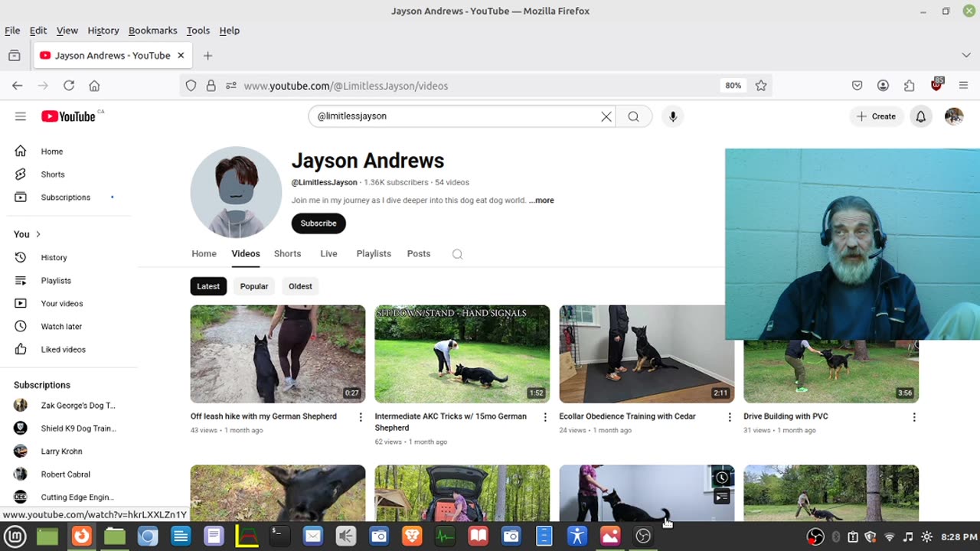The image size is (980, 551).
Task: Subscribe to Jayson Andrews channel
Action: tap(318, 223)
